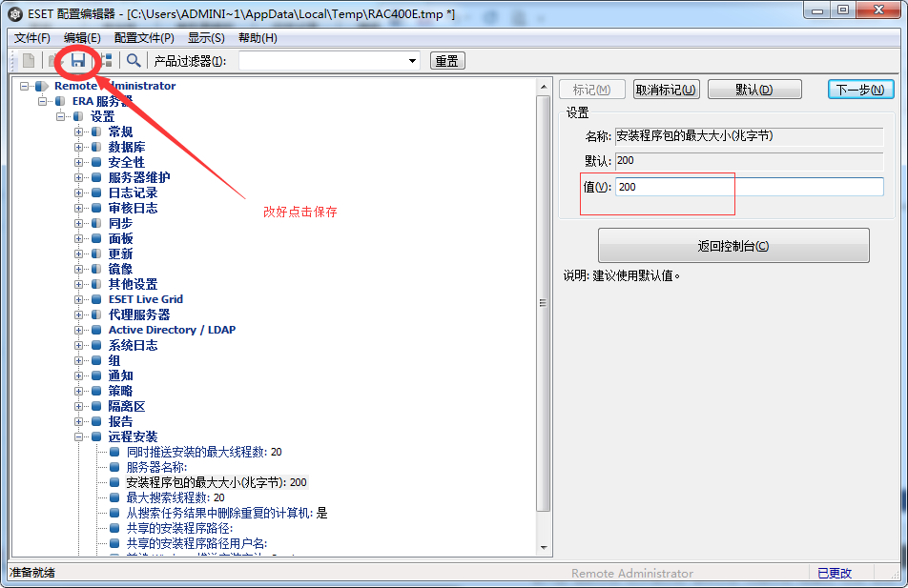Expand the Active Directory / LDAP node
Screen dimensions: 908x588
coord(78,330)
